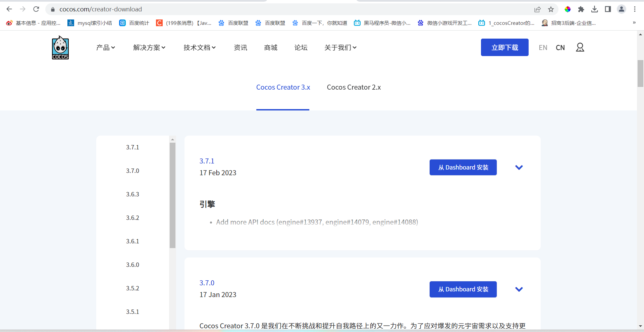The width and height of the screenshot is (644, 332).
Task: Open the 百度一下，你就知道 bookmark
Action: (x=320, y=23)
